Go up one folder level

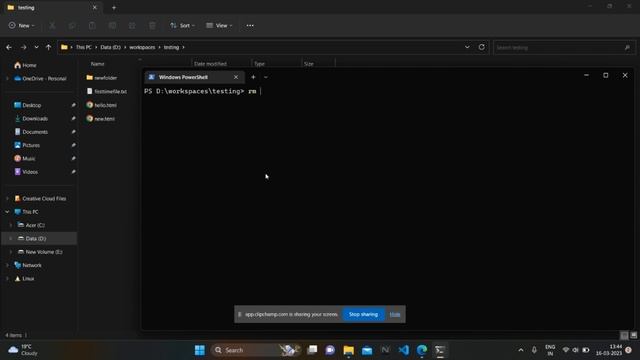49,47
